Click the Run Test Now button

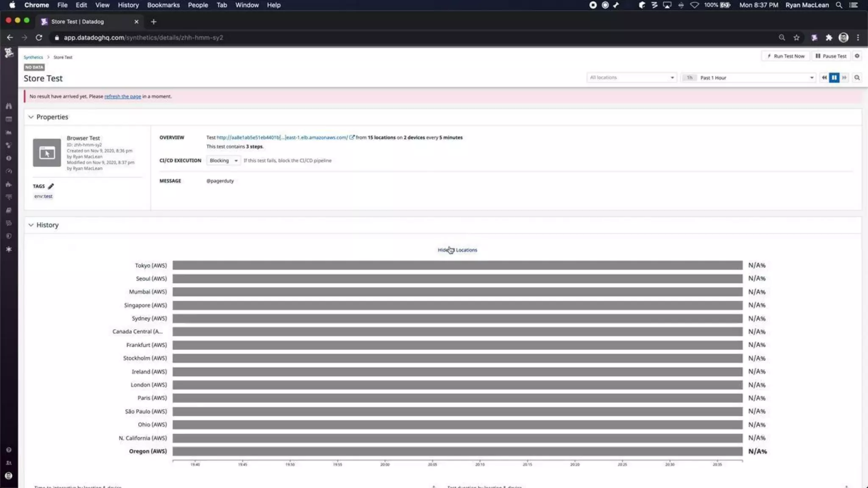pos(785,56)
